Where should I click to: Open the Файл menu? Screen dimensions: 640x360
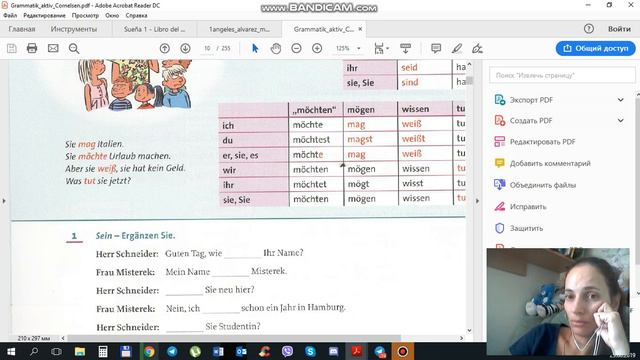coord(10,16)
